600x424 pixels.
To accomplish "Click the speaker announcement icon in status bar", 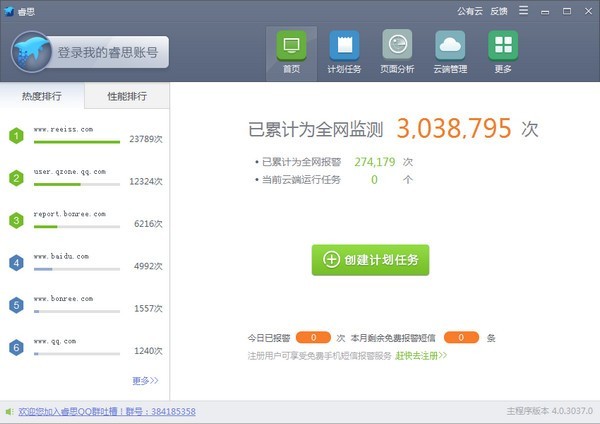I will 9,412.
